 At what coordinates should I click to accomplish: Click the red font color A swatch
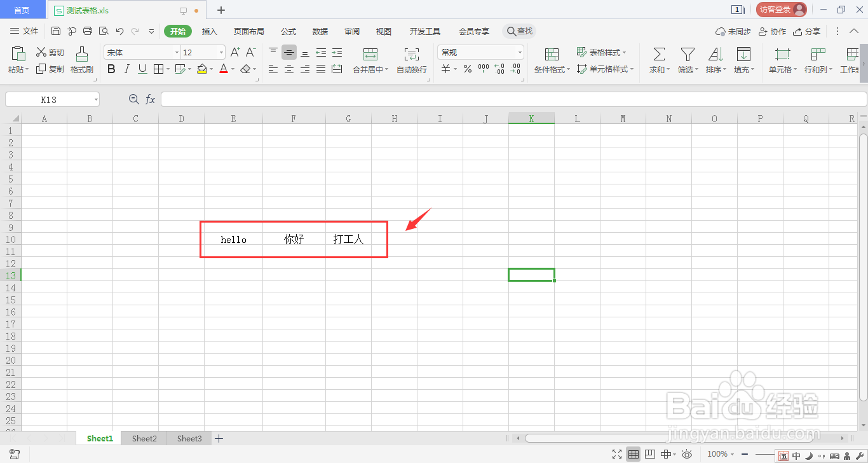click(224, 69)
